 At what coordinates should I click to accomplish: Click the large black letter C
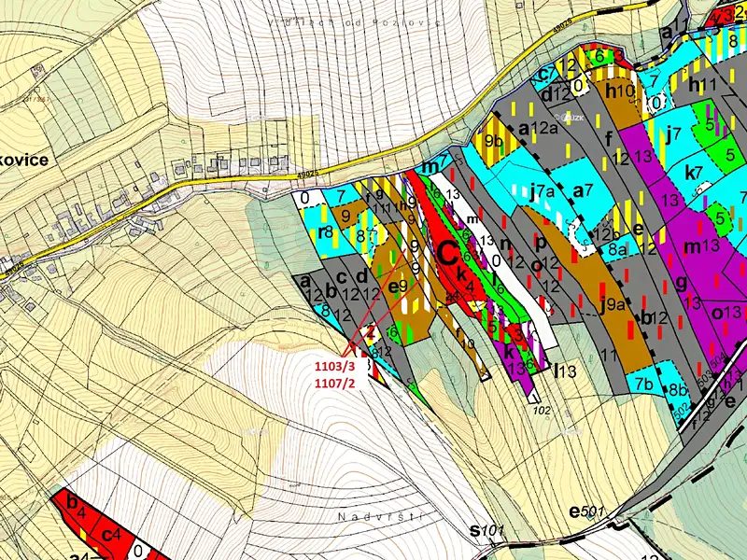tap(448, 255)
